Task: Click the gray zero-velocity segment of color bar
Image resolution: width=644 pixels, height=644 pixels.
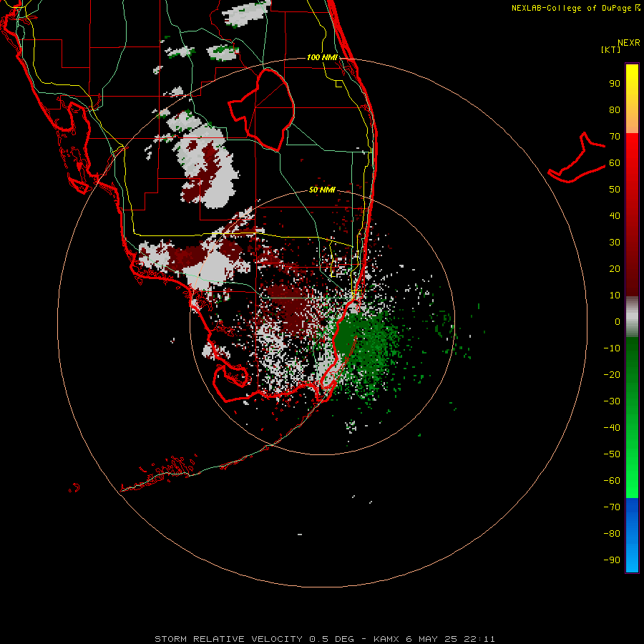Action: tap(632, 317)
